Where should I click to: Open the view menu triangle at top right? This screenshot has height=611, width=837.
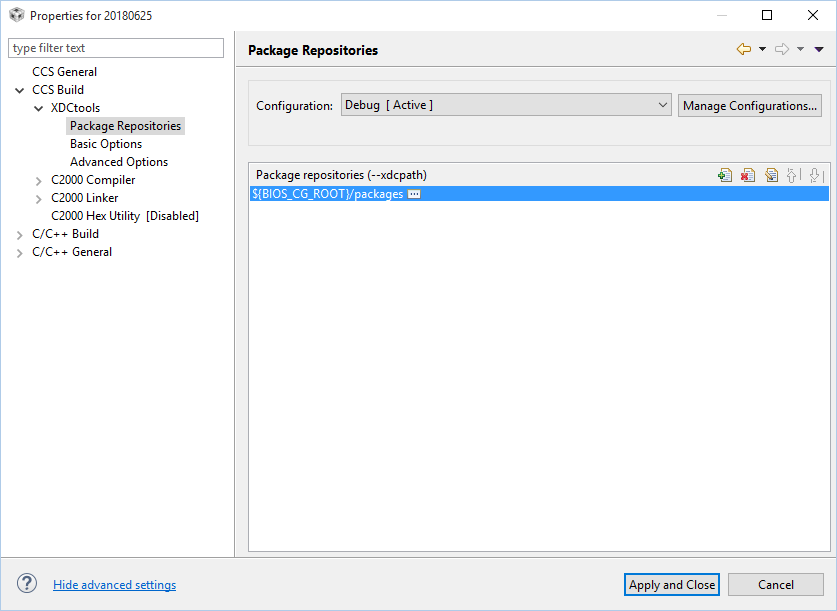point(819,50)
